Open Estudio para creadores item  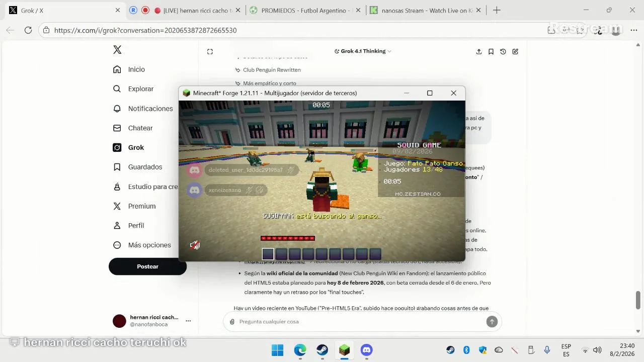145,187
